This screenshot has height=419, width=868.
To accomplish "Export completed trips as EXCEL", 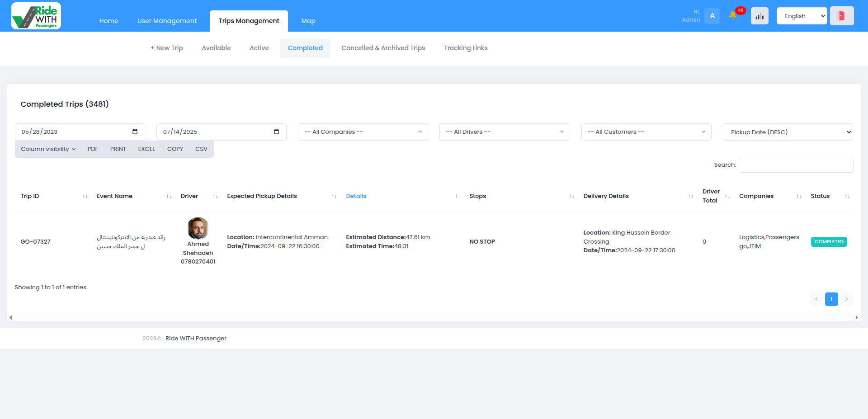I will pyautogui.click(x=146, y=149).
